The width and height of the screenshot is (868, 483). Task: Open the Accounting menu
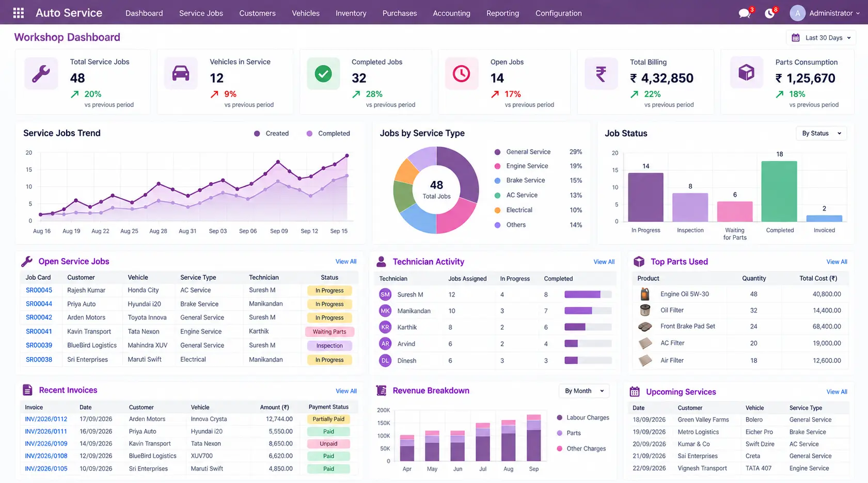coord(451,13)
